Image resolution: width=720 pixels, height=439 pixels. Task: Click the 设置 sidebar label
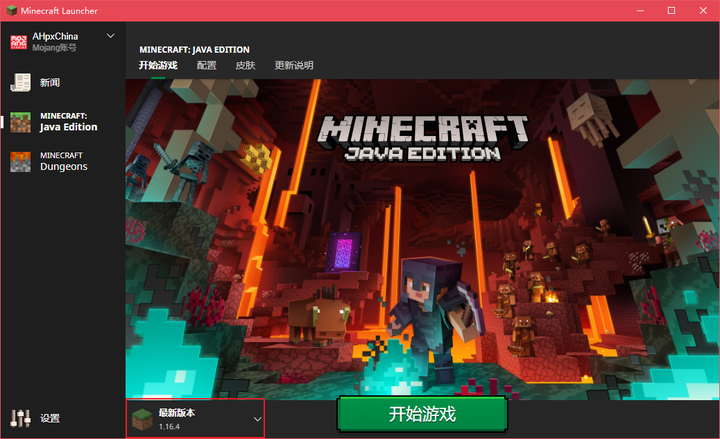point(50,418)
